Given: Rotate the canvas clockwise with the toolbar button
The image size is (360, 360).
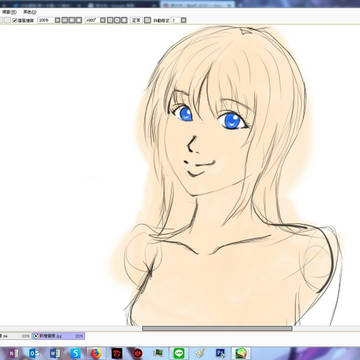Looking at the screenshot, I should coord(117,20).
